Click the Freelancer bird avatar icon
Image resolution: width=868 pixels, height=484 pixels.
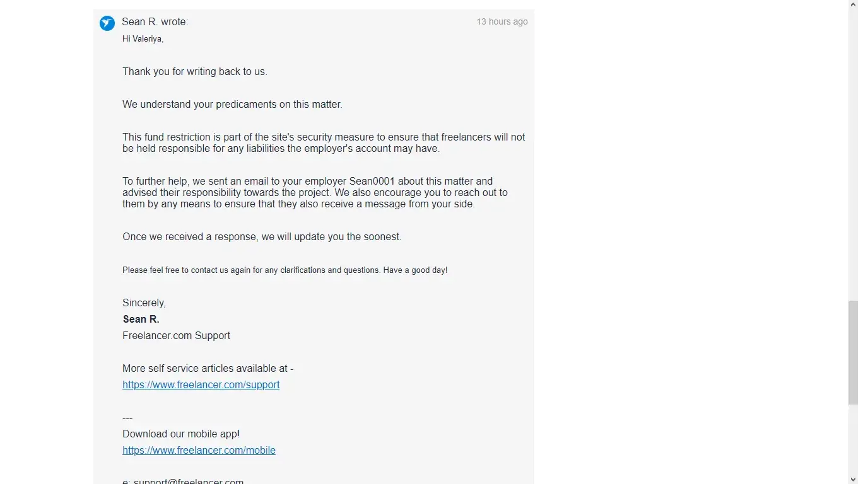click(x=107, y=23)
